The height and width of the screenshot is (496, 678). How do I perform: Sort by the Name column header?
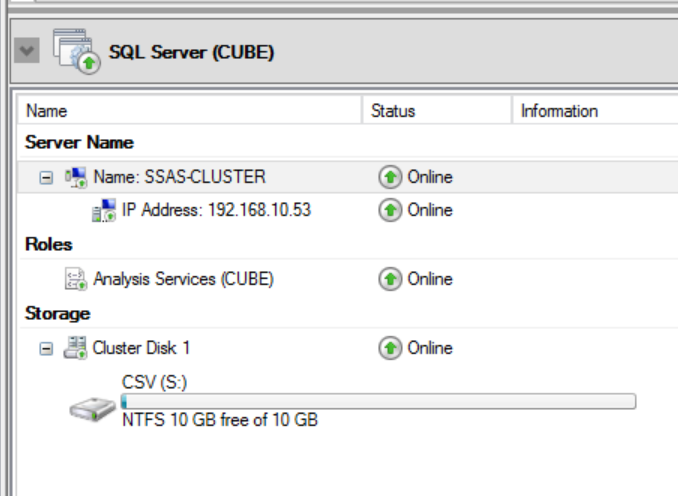pyautogui.click(x=189, y=111)
